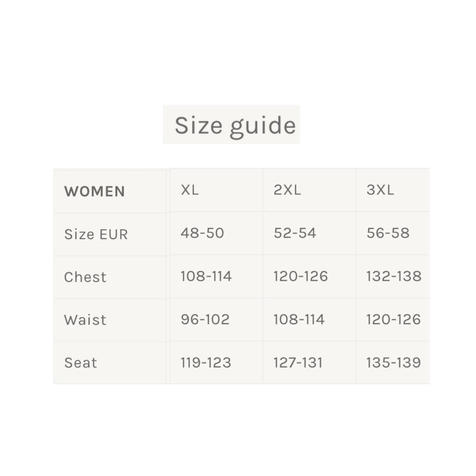This screenshot has width=476, height=476.
Task: Select the 2XL column header
Action: (x=287, y=190)
